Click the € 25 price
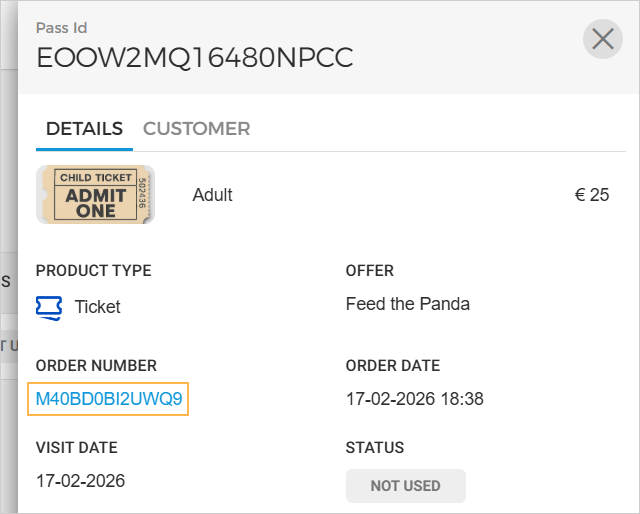This screenshot has height=514, width=640. click(x=592, y=195)
